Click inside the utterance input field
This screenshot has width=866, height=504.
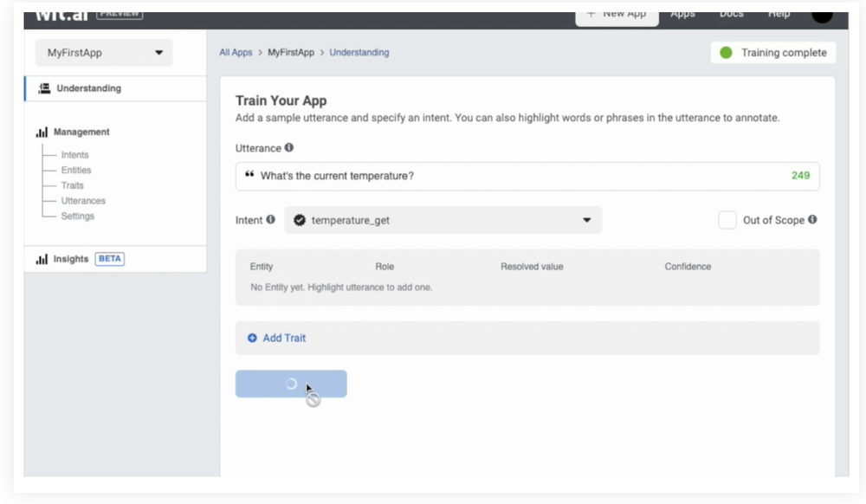(476, 176)
